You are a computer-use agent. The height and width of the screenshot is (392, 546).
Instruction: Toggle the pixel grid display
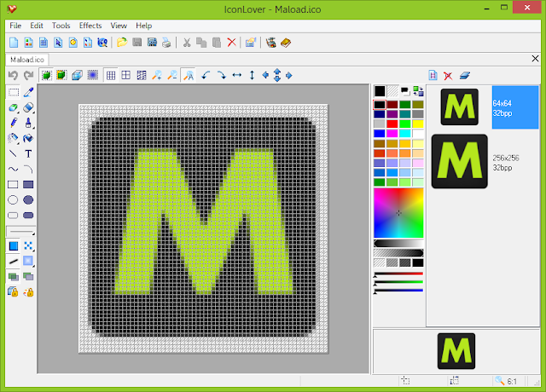pyautogui.click(x=111, y=75)
